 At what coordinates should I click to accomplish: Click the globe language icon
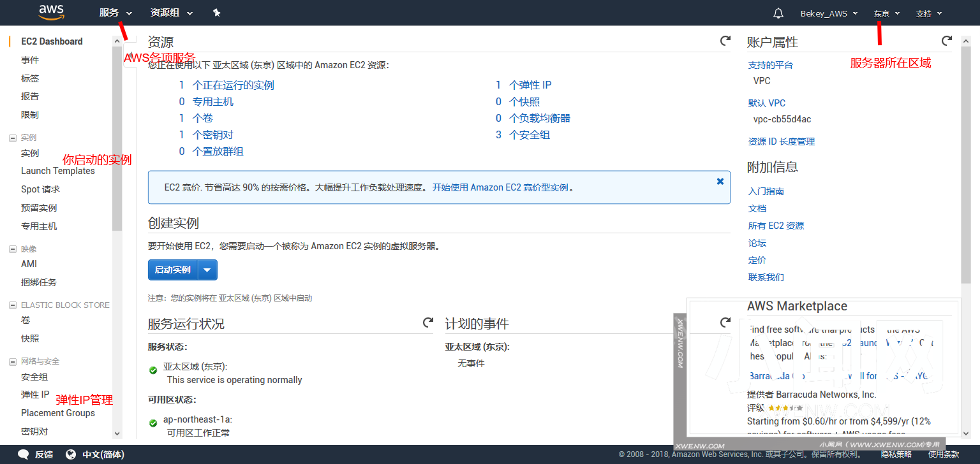(71, 454)
